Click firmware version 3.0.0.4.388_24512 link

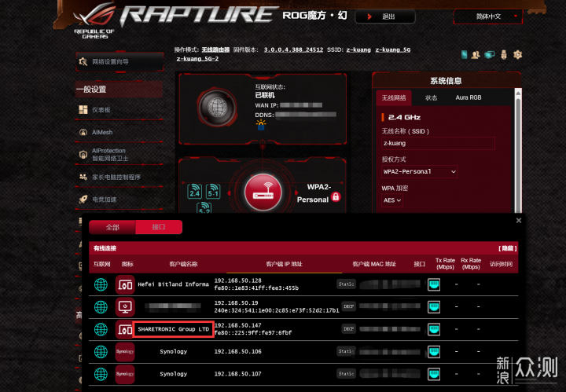pos(293,49)
